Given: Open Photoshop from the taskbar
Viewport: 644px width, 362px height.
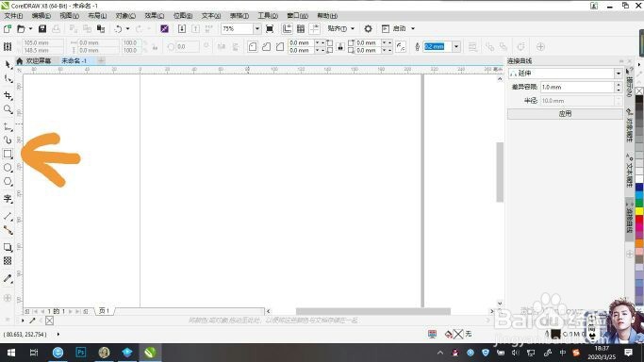Looking at the screenshot, I should [x=81, y=353].
